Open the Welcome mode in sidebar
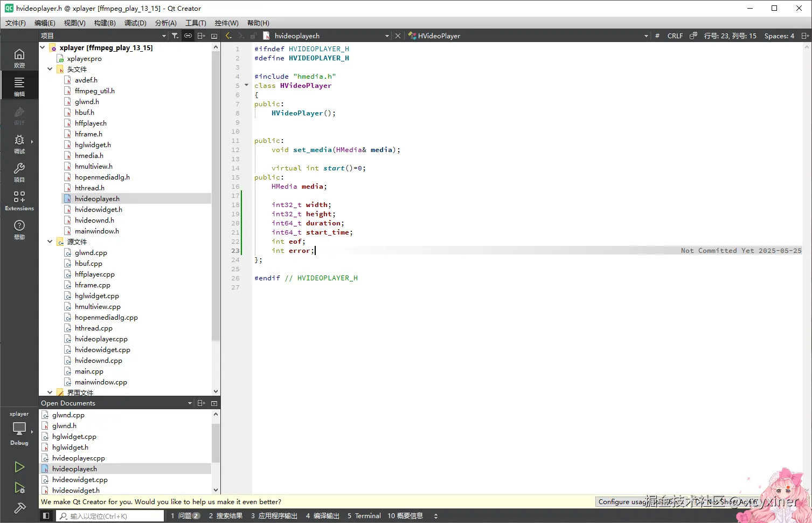The height and width of the screenshot is (523, 812). pyautogui.click(x=19, y=58)
